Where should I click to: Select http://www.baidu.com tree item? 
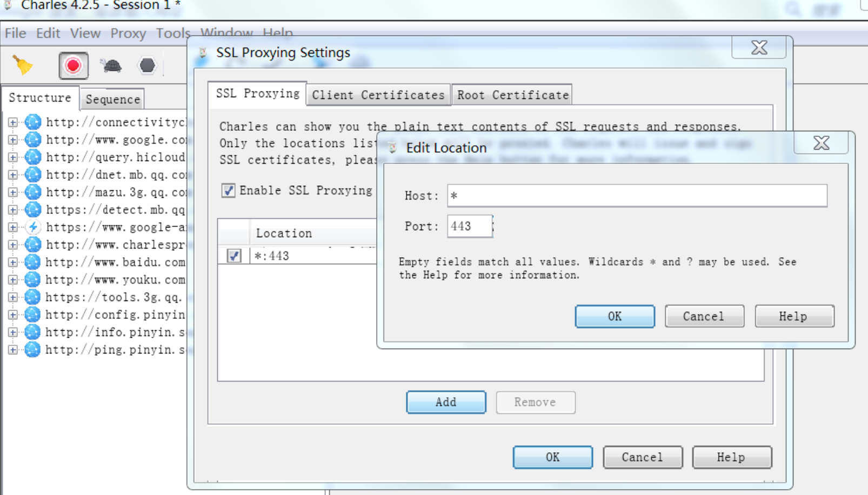(115, 262)
